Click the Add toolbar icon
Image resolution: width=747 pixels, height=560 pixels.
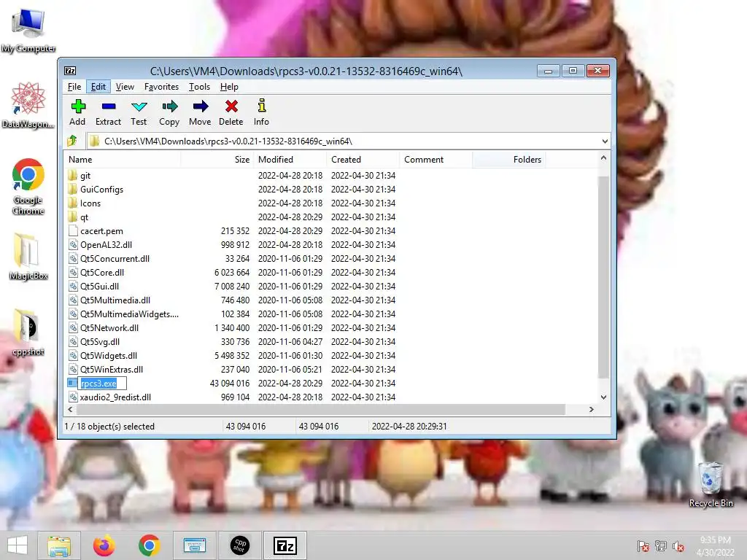click(77, 106)
